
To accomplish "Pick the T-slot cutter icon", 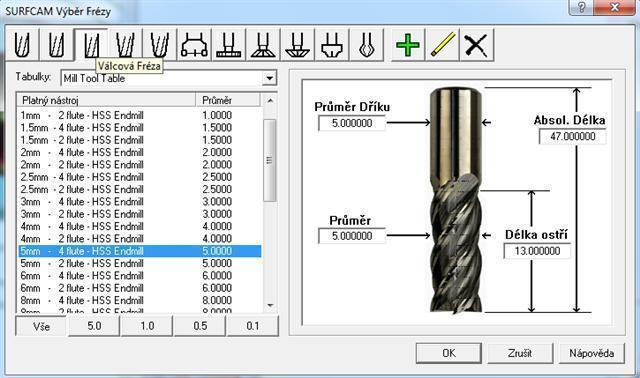I will pyautogui.click(x=229, y=44).
